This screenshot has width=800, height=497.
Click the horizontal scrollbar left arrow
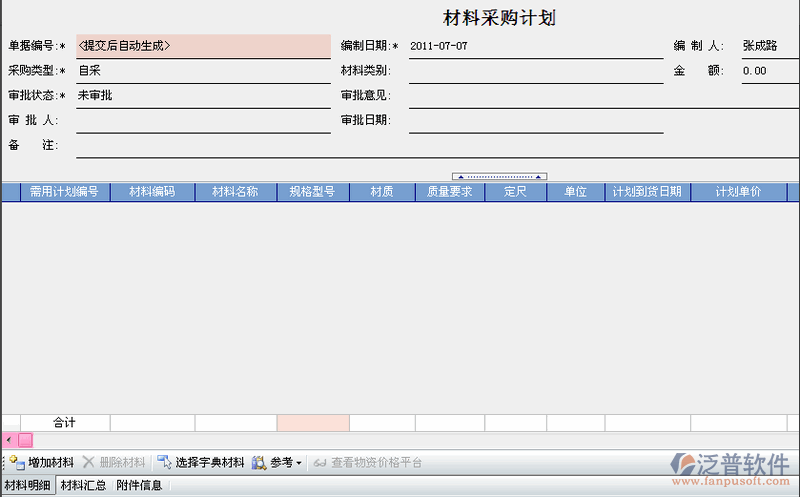(9, 440)
